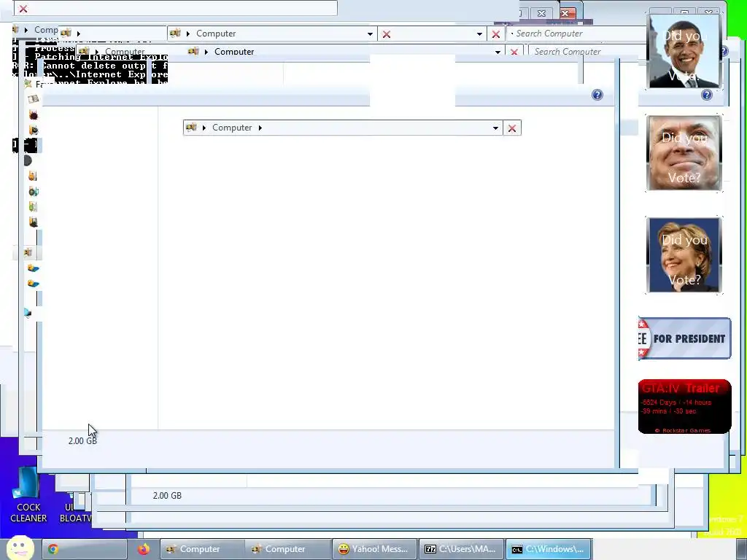Click the computer icon at the start of the front address bar
The height and width of the screenshot is (560, 747).
point(191,127)
